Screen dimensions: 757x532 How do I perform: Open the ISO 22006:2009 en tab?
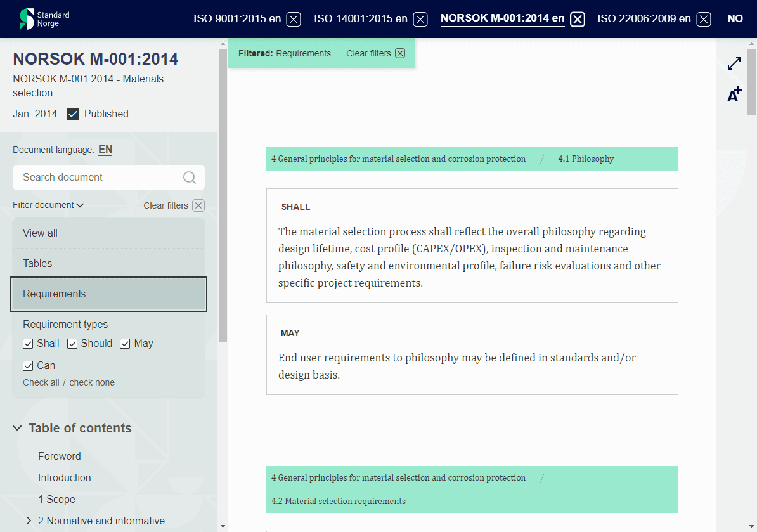click(x=644, y=19)
